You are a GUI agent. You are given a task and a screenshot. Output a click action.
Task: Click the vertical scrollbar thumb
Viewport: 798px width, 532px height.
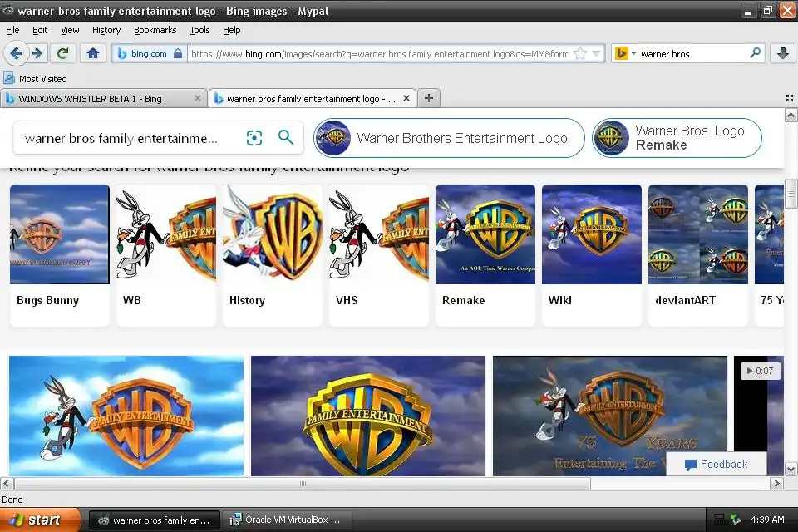[x=791, y=194]
